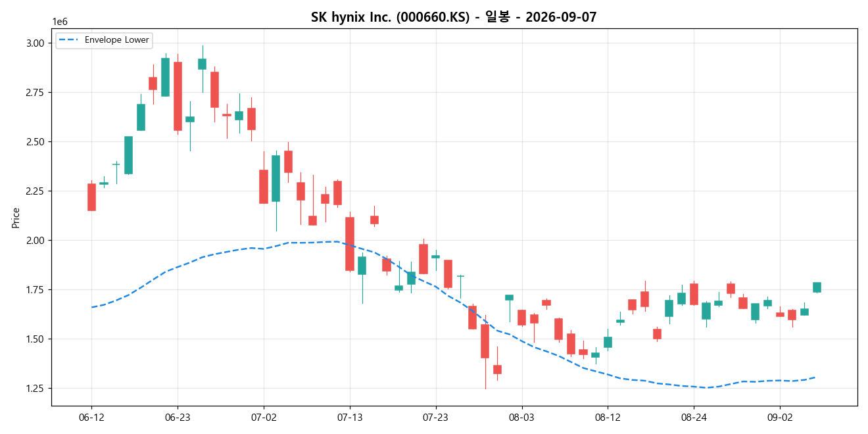Click the 2.75 y-axis tick label
The width and height of the screenshot is (868, 434).
point(36,93)
